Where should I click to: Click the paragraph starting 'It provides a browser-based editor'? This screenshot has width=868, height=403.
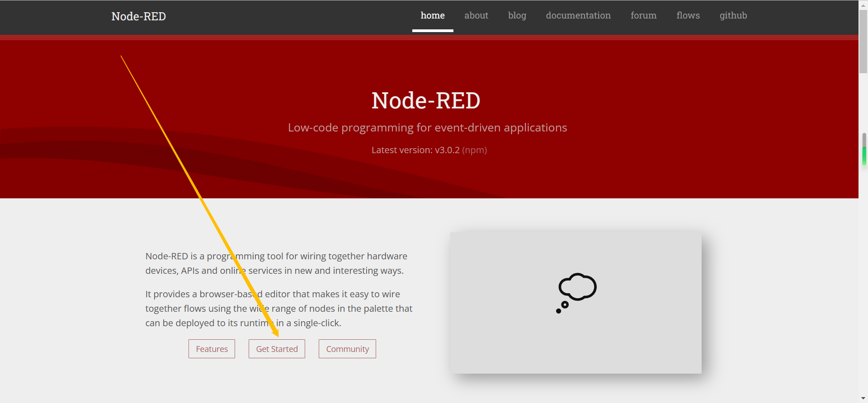tap(279, 309)
